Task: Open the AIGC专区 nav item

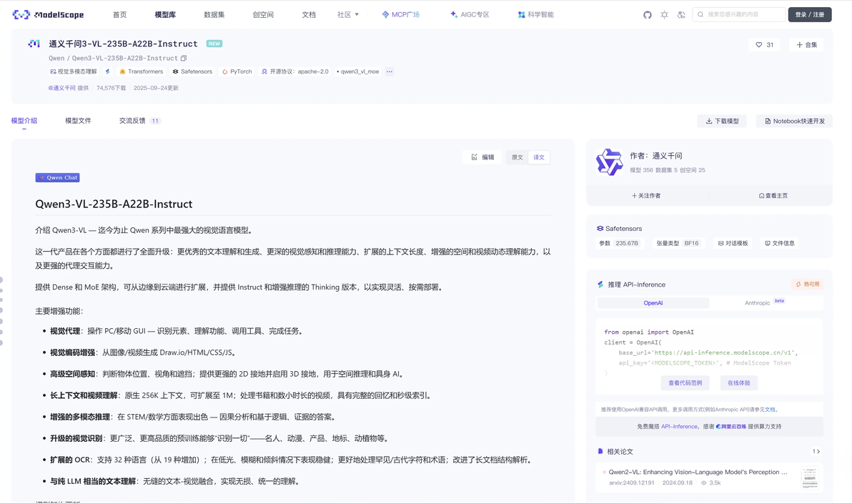Action: click(470, 15)
